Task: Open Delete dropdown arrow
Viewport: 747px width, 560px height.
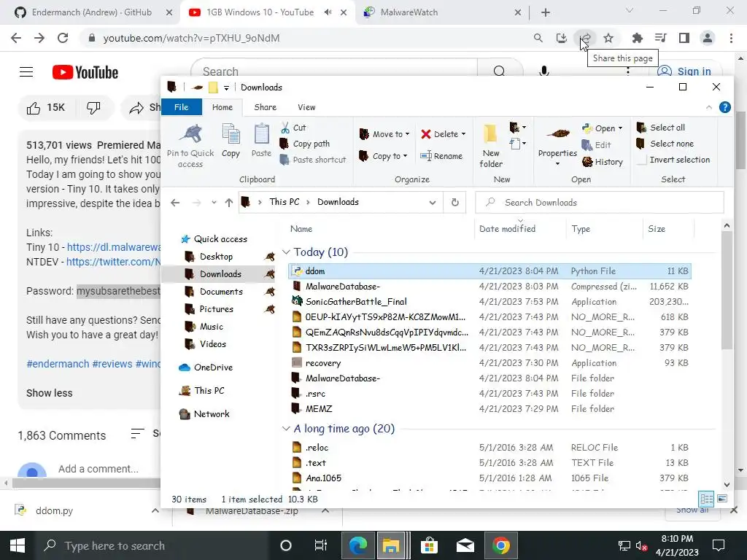Action: point(463,134)
